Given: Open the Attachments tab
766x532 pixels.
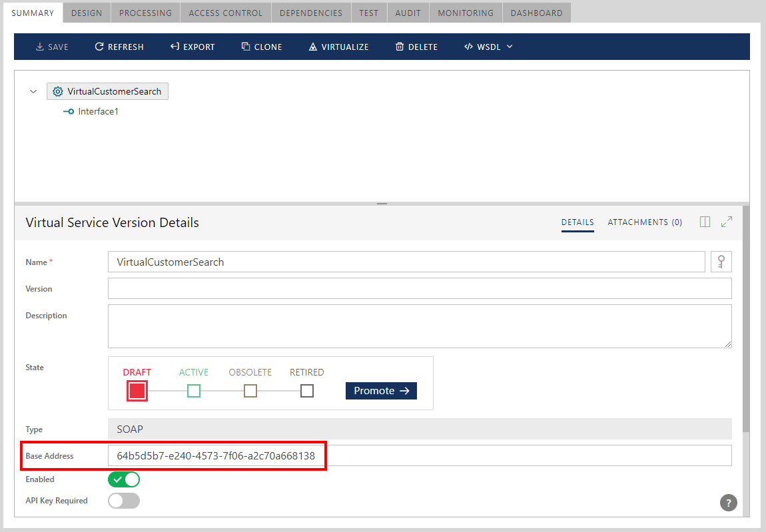Looking at the screenshot, I should pos(644,222).
